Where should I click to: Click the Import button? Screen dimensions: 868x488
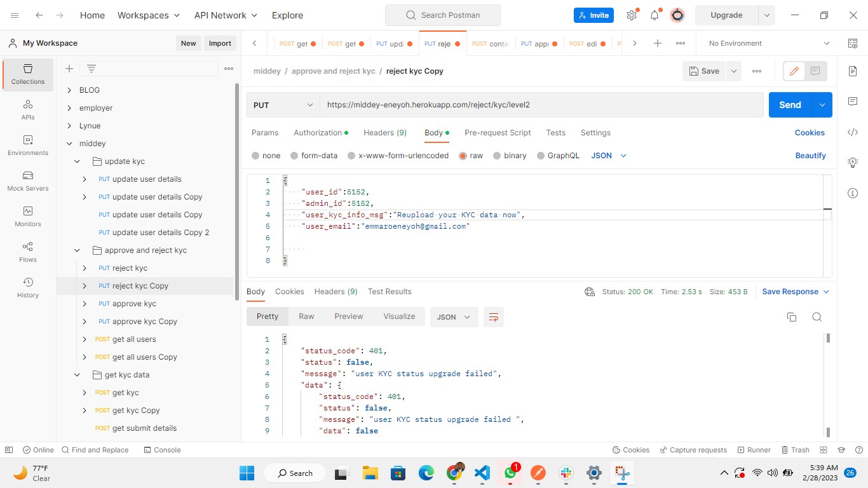click(220, 43)
